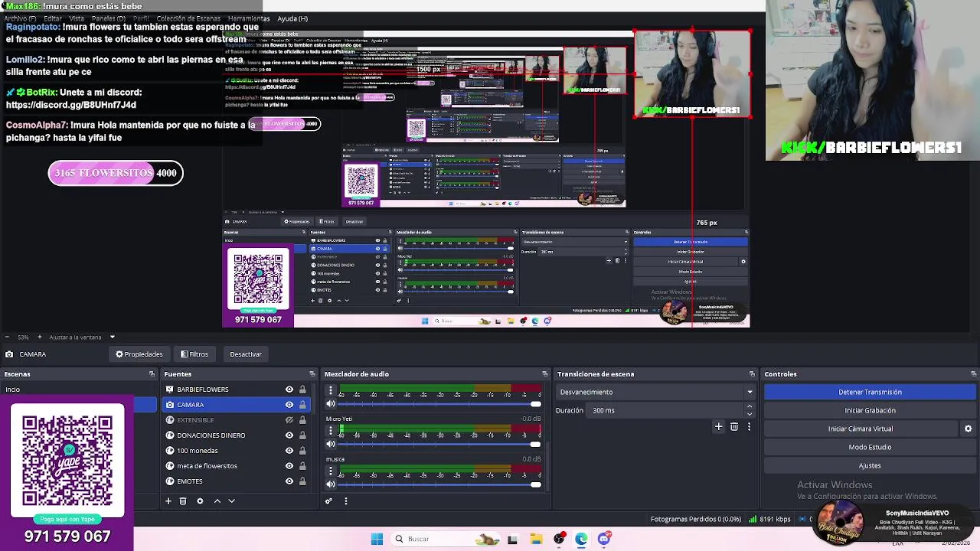
Task: Open options menu for first audio channel
Action: (x=331, y=391)
